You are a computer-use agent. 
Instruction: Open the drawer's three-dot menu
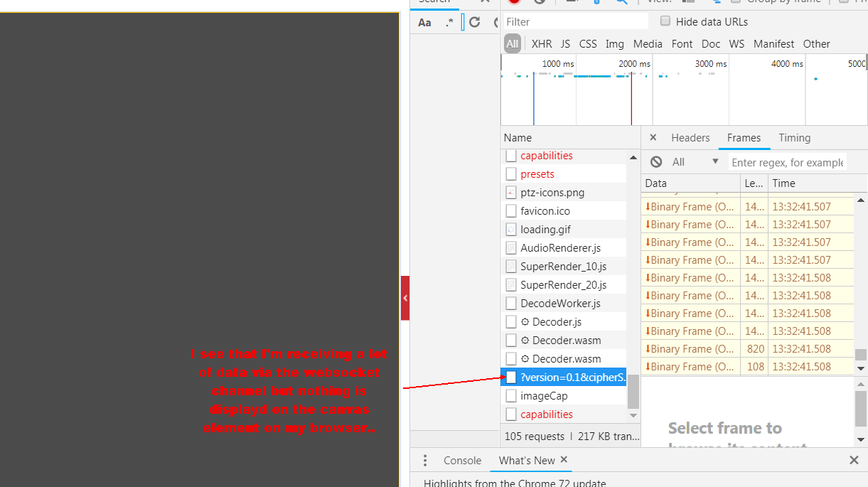pyautogui.click(x=425, y=461)
